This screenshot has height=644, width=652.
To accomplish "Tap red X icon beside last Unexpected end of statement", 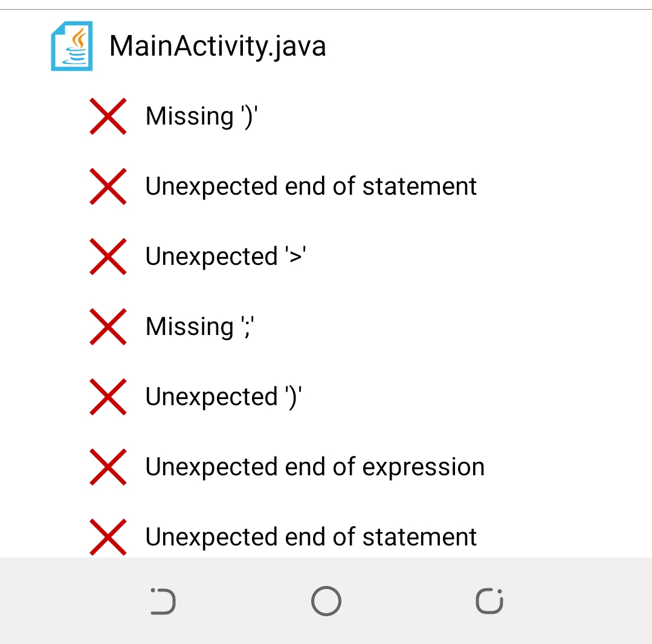I will point(108,537).
